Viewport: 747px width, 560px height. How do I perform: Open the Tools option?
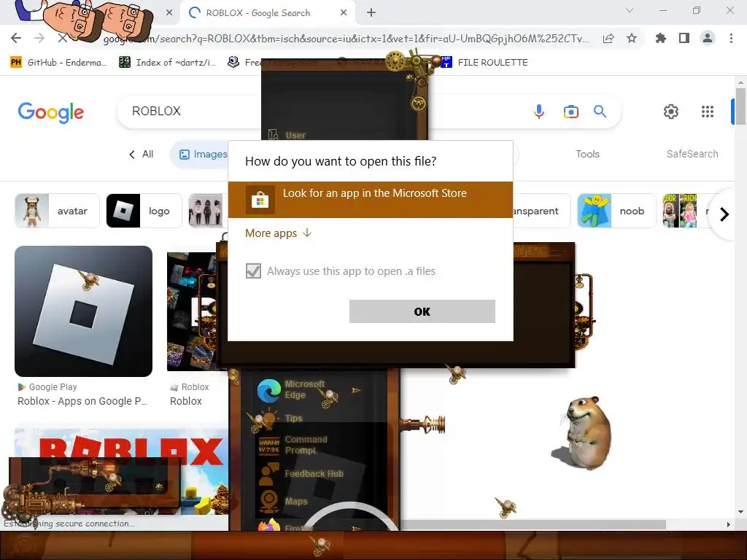coord(587,155)
